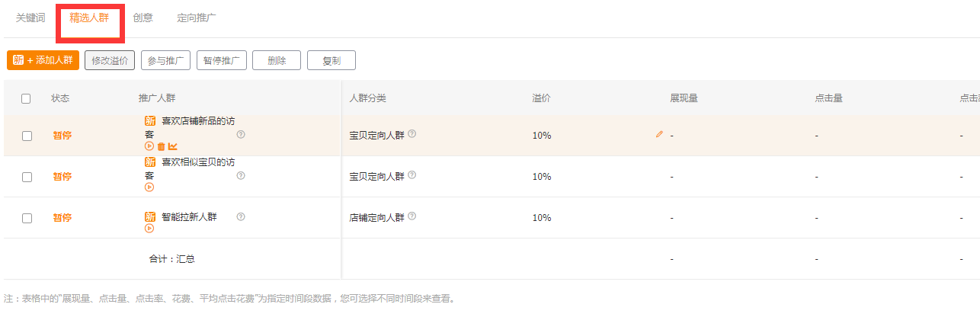Open the 创意 tab

143,18
